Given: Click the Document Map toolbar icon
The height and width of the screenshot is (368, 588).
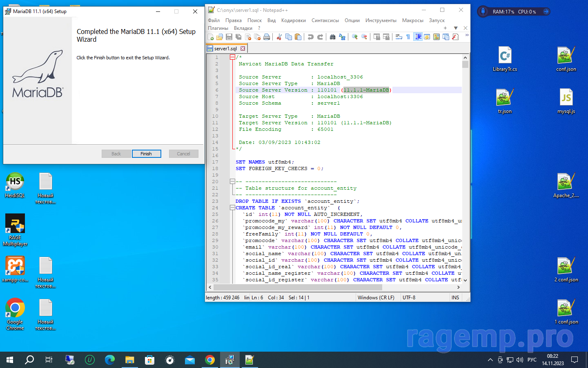Looking at the screenshot, I should 437,37.
